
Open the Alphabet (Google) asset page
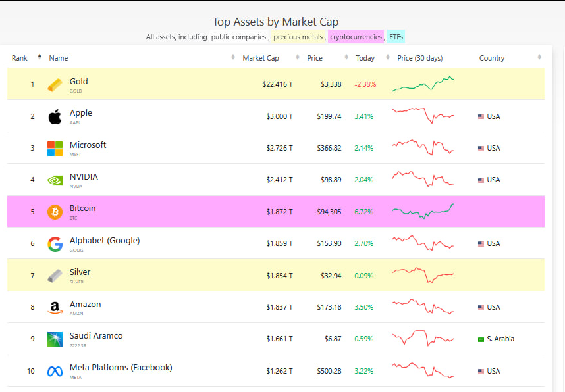click(x=104, y=240)
